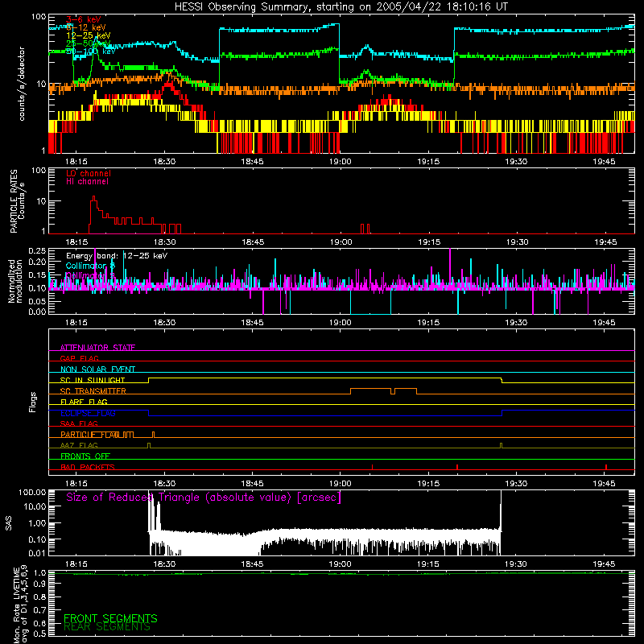
Task: Click the 0.9 value on the livetime axis
Action: pos(39,584)
